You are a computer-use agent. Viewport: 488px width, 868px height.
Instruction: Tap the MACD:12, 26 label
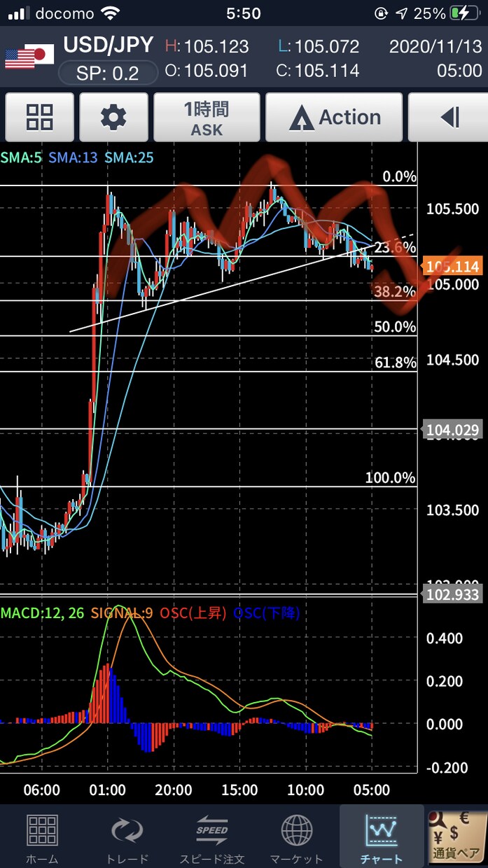tap(43, 613)
